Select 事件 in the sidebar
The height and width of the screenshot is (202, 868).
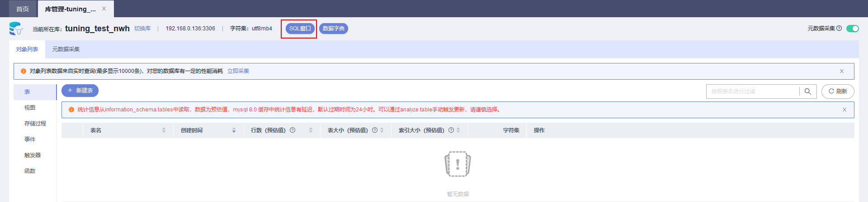(35, 139)
